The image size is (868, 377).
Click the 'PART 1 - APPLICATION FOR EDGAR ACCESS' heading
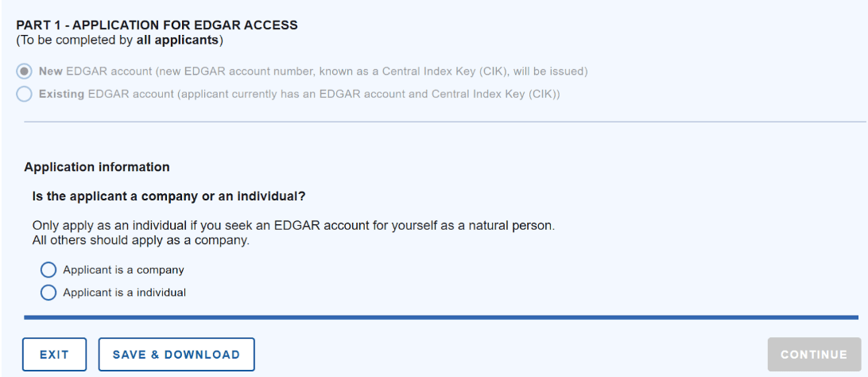(x=157, y=25)
